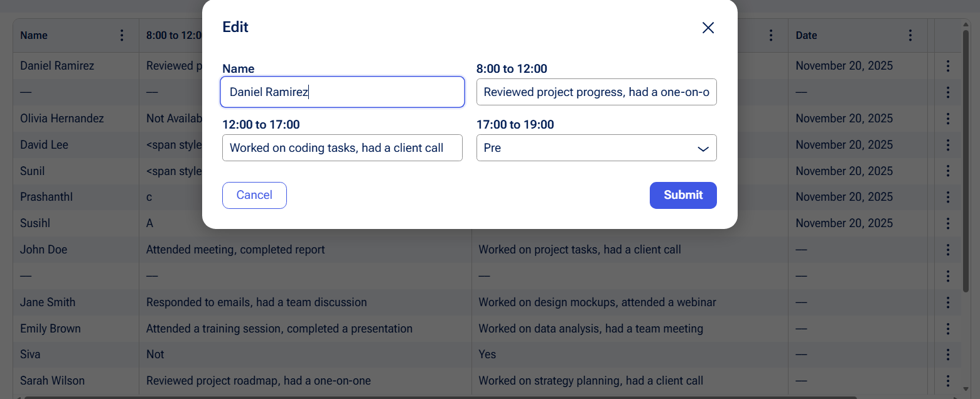980x399 pixels.
Task: Cancel the Edit dialog
Action: tap(254, 195)
